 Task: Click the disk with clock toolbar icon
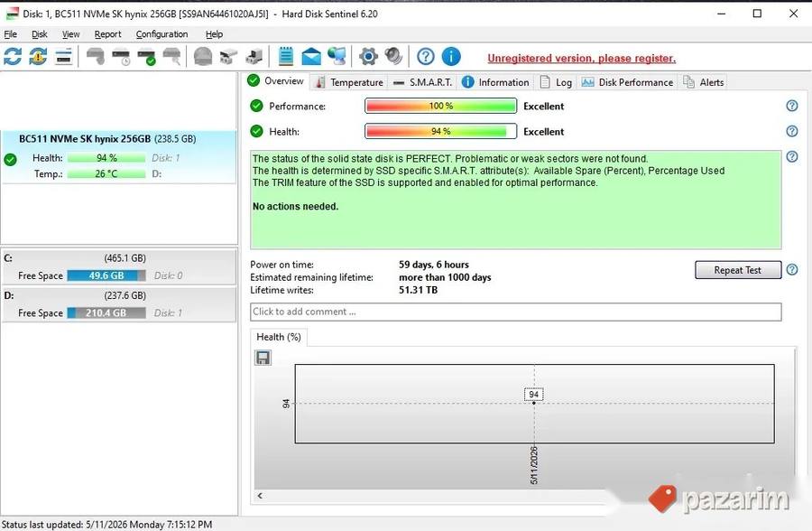pos(121,56)
